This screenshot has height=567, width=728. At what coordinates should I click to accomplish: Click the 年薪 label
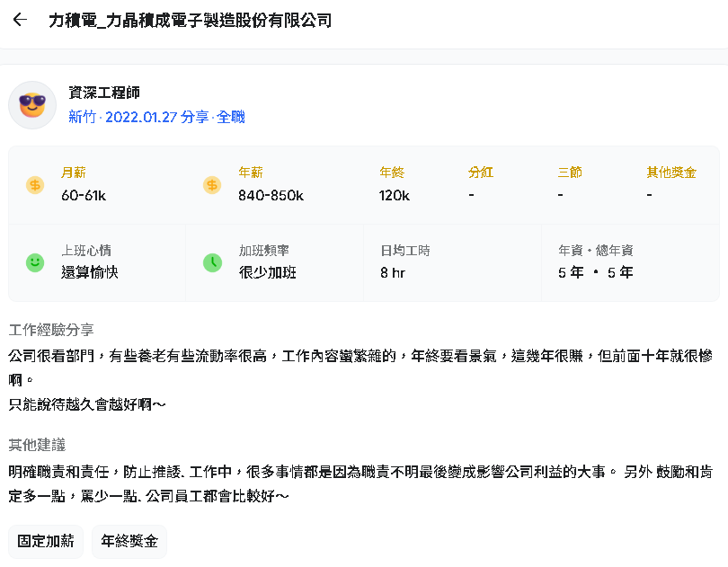pos(251,173)
